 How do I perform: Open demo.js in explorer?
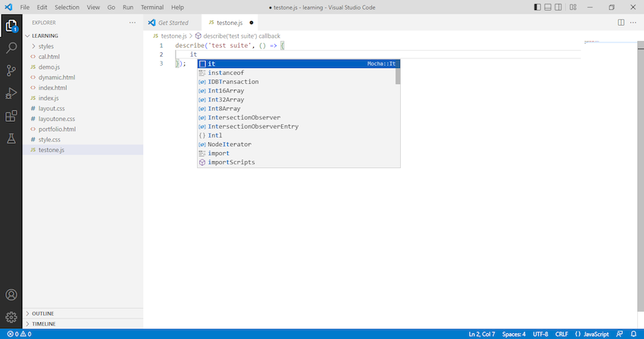83,67
